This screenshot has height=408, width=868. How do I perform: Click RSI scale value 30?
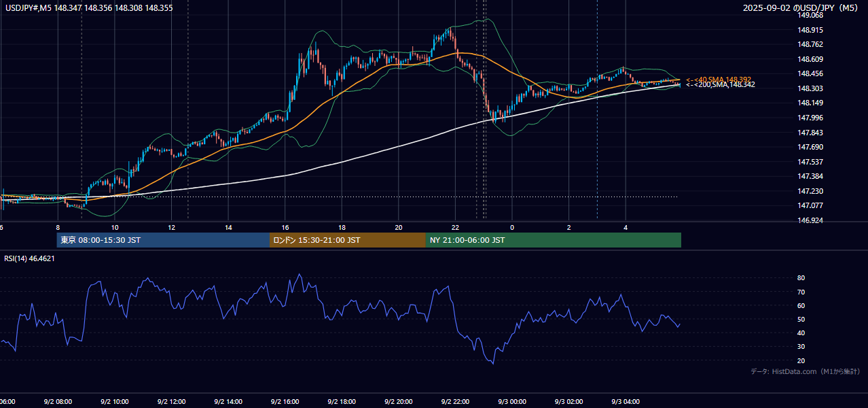[x=801, y=347]
